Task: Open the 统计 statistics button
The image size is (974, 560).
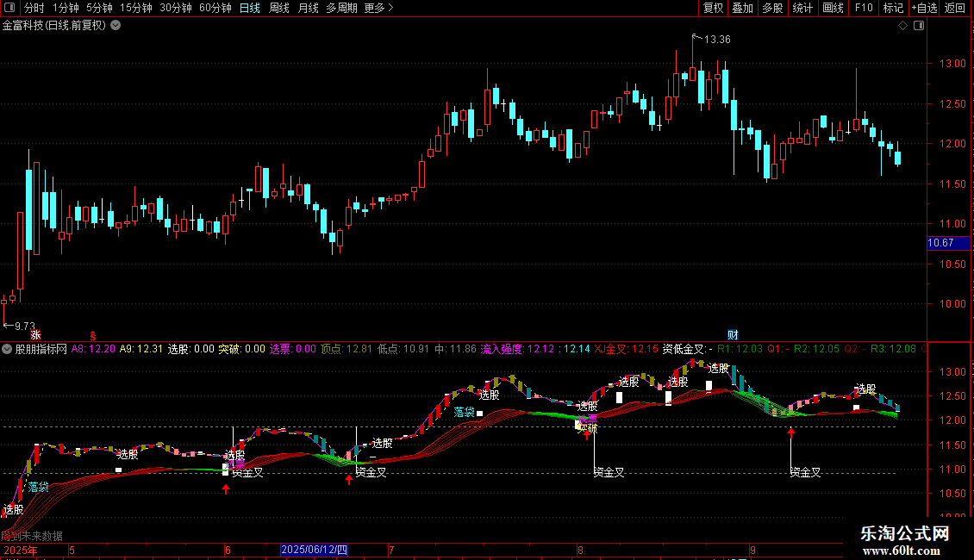Action: pyautogui.click(x=802, y=8)
